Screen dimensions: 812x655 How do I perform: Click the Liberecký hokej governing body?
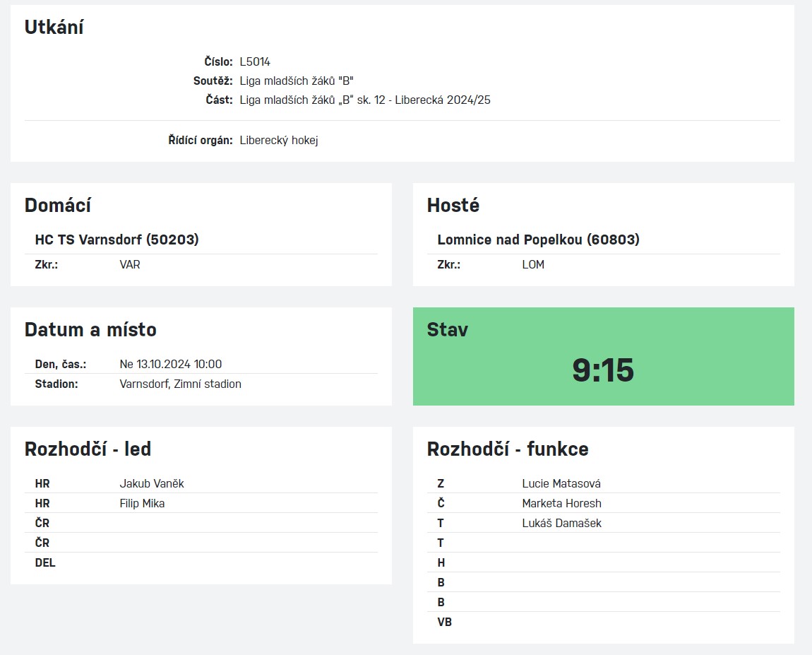pyautogui.click(x=279, y=141)
